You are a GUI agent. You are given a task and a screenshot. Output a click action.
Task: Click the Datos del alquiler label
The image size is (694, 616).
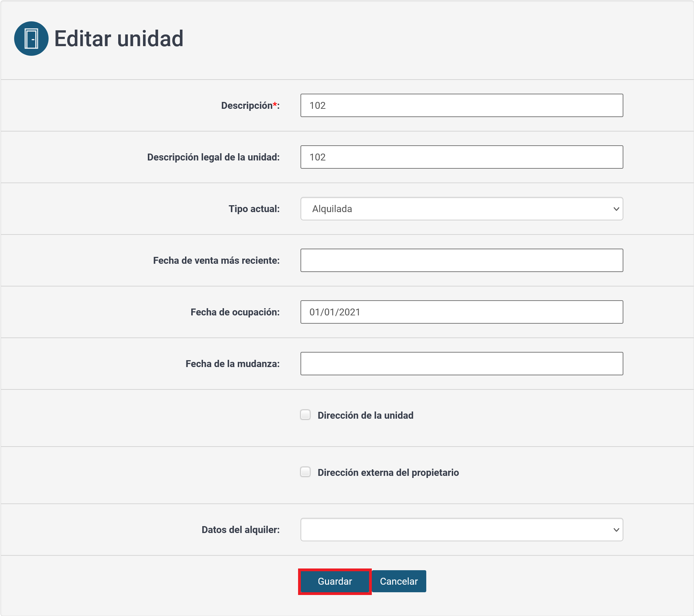tap(241, 530)
